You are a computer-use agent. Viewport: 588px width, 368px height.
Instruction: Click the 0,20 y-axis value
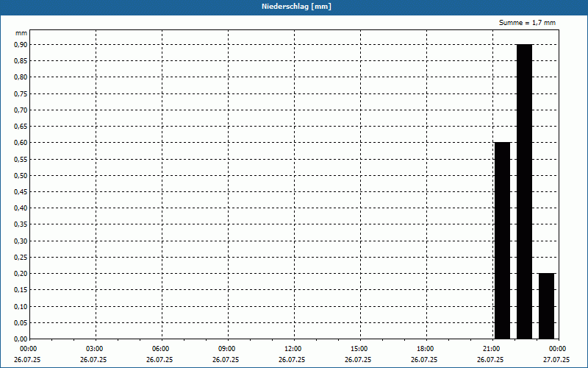[x=21, y=273]
